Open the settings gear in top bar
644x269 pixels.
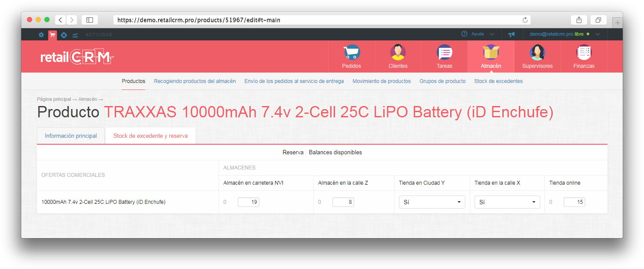click(x=41, y=35)
